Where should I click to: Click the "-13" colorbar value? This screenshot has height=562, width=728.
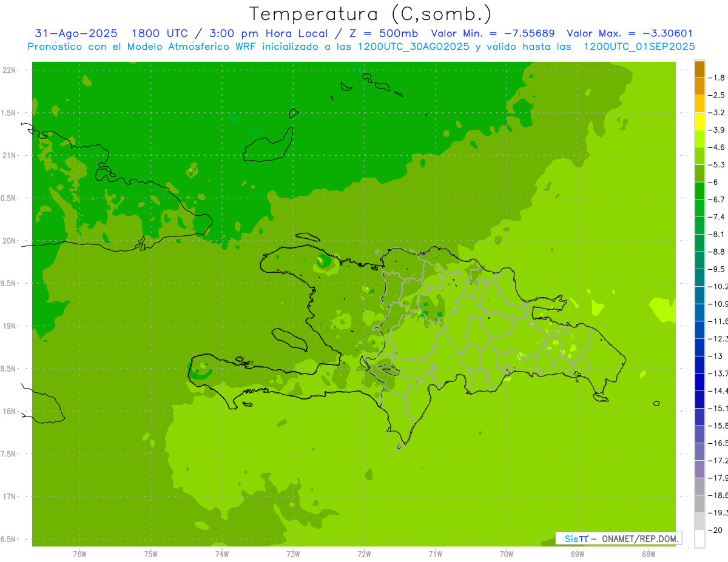[x=715, y=356]
